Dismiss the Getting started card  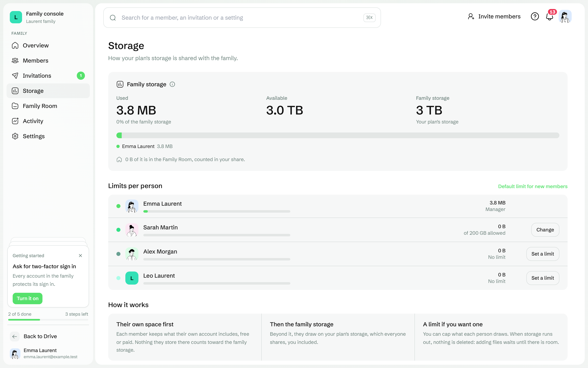80,256
